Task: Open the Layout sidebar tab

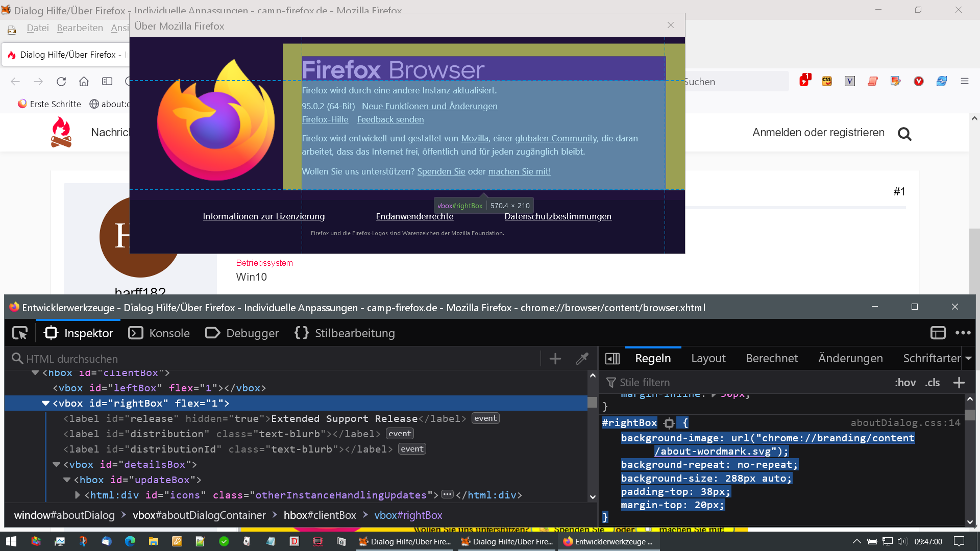Action: point(708,359)
